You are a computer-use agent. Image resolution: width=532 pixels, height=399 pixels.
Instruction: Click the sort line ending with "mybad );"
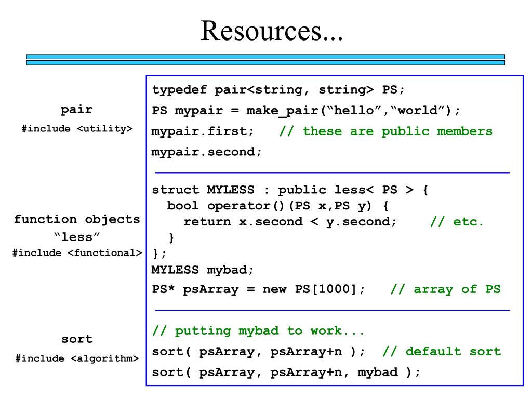[x=286, y=372]
